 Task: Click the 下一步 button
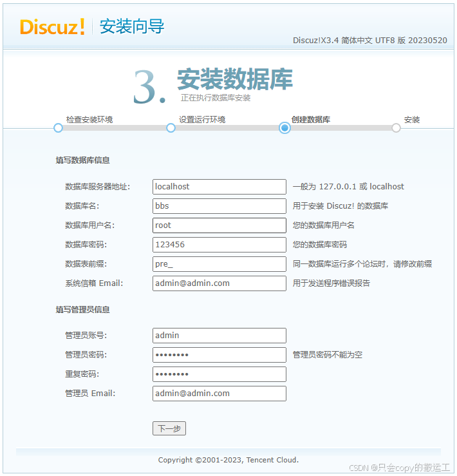click(169, 428)
